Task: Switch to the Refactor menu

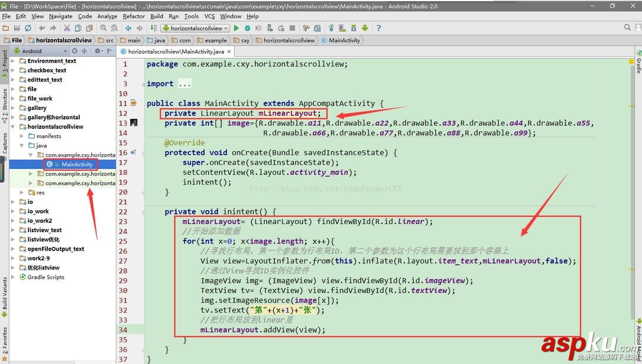Action: coord(134,16)
